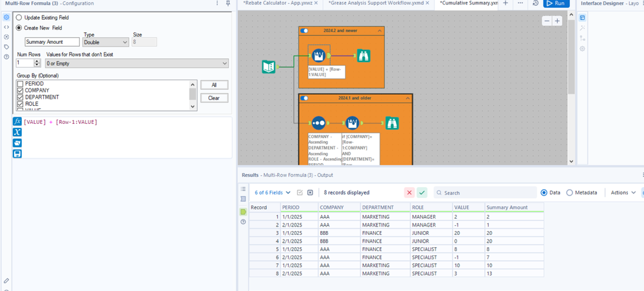The image size is (644, 291).
Task: Switch to Cumulative Summary workflow tab
Action: pos(469,3)
